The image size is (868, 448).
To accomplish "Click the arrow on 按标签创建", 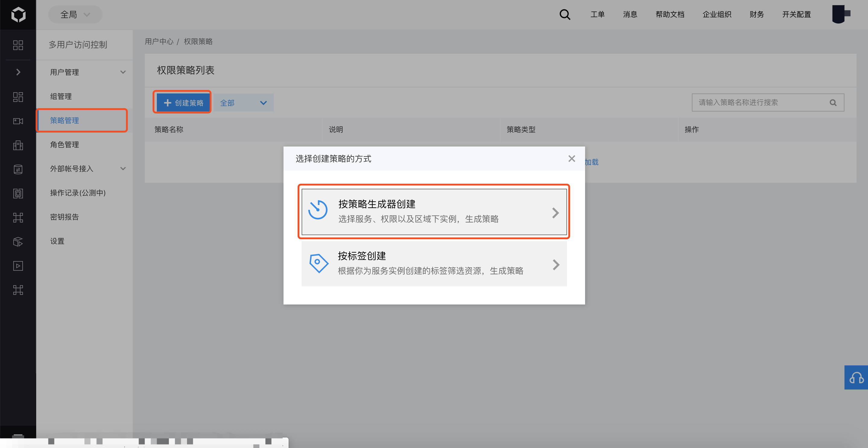I will click(556, 265).
